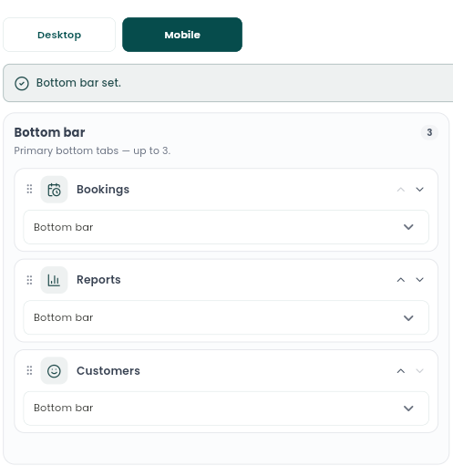This screenshot has width=453, height=476.
Task: Open the placement dropdown under Bookings
Action: pos(226,227)
